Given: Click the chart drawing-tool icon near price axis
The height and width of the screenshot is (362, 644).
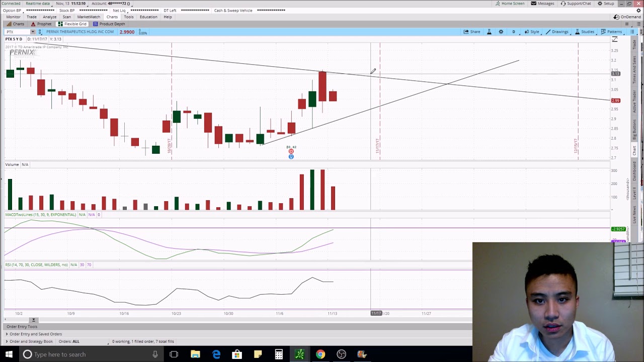Looking at the screenshot, I should pos(615,39).
